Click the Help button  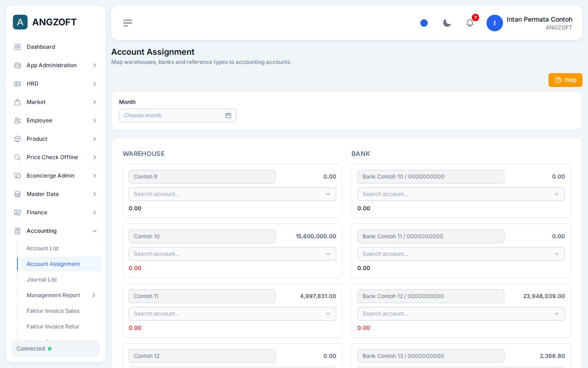565,80
